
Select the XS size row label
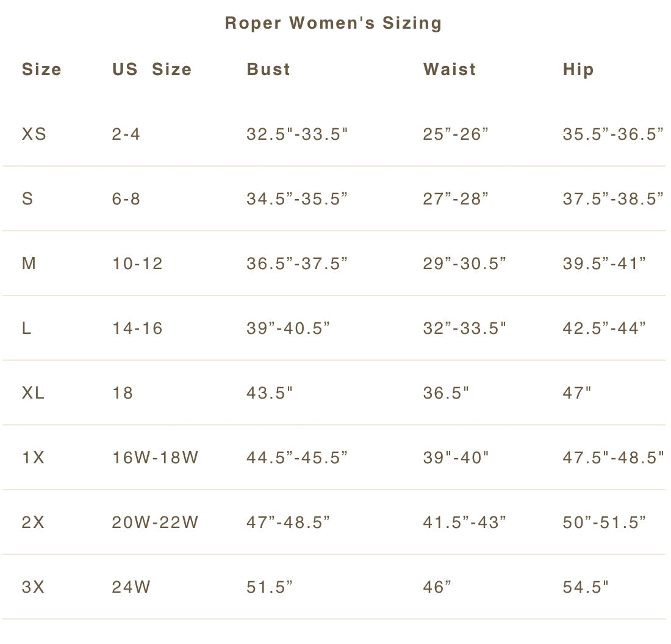pos(34,134)
